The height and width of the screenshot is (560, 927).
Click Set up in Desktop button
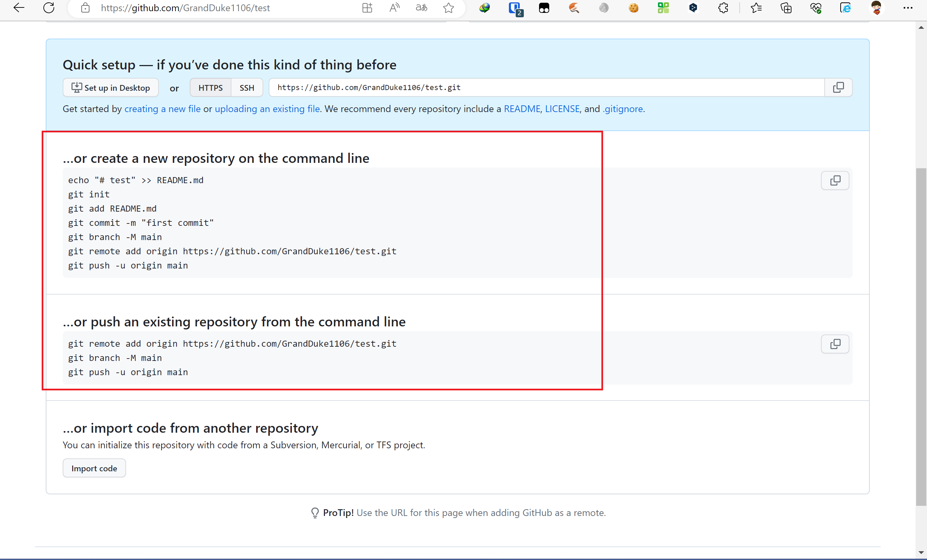point(110,88)
